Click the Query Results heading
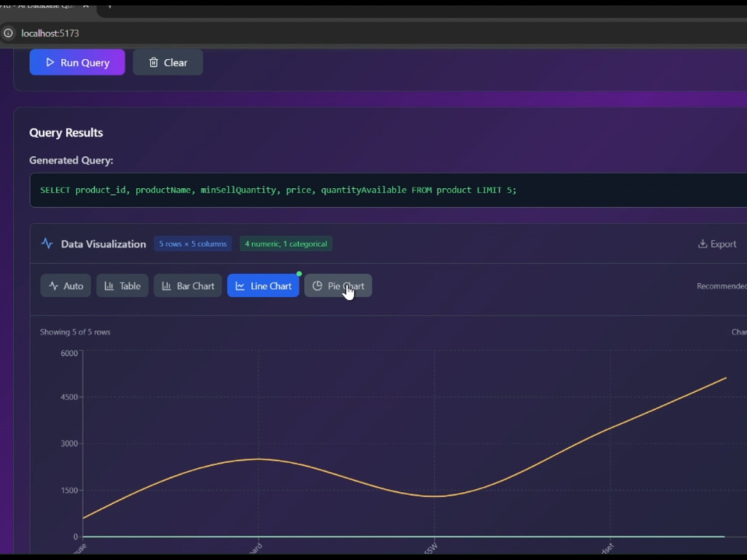This screenshot has height=560, width=747. (66, 132)
